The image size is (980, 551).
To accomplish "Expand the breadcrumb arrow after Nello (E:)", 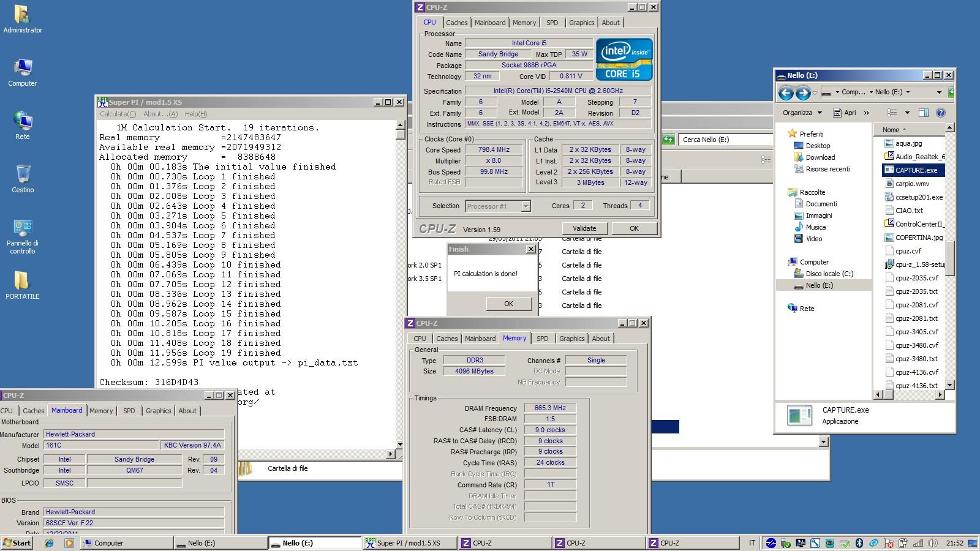I will point(908,92).
